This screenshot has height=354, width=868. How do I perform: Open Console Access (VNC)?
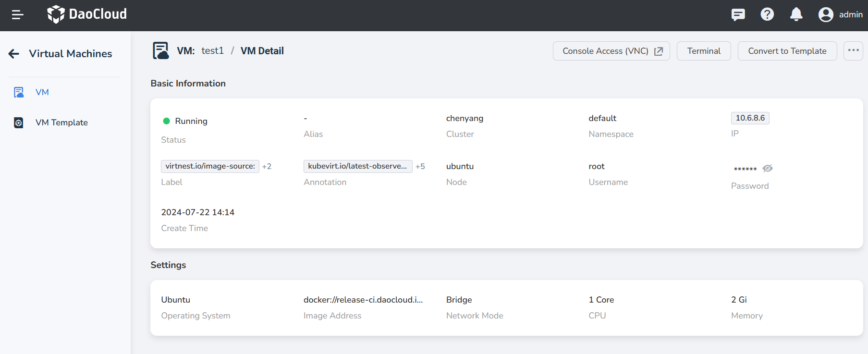(611, 51)
